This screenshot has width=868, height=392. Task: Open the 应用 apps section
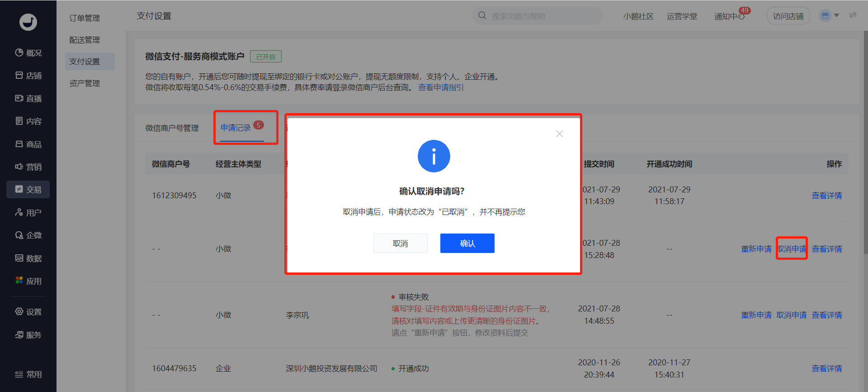pos(28,281)
